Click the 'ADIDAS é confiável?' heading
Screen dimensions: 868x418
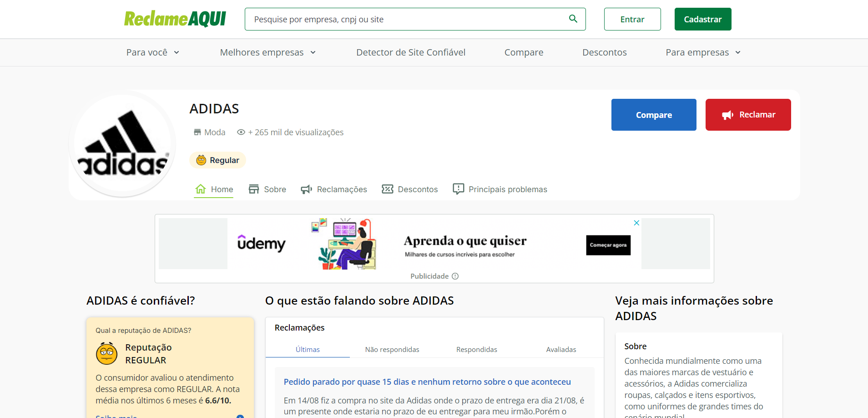(x=141, y=301)
